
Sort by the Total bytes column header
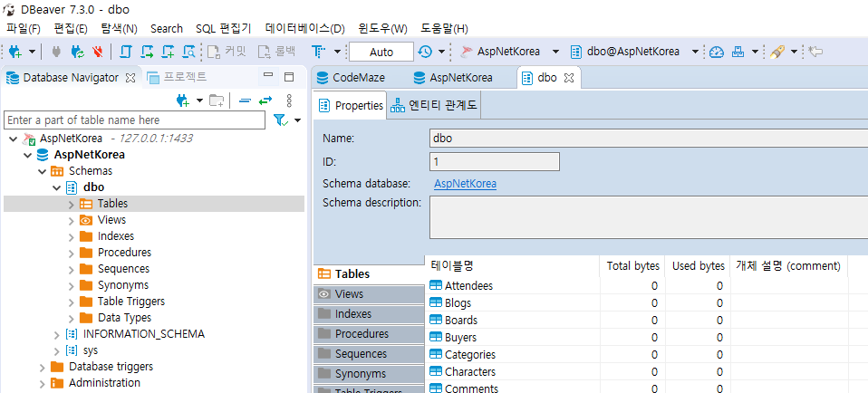(x=632, y=266)
